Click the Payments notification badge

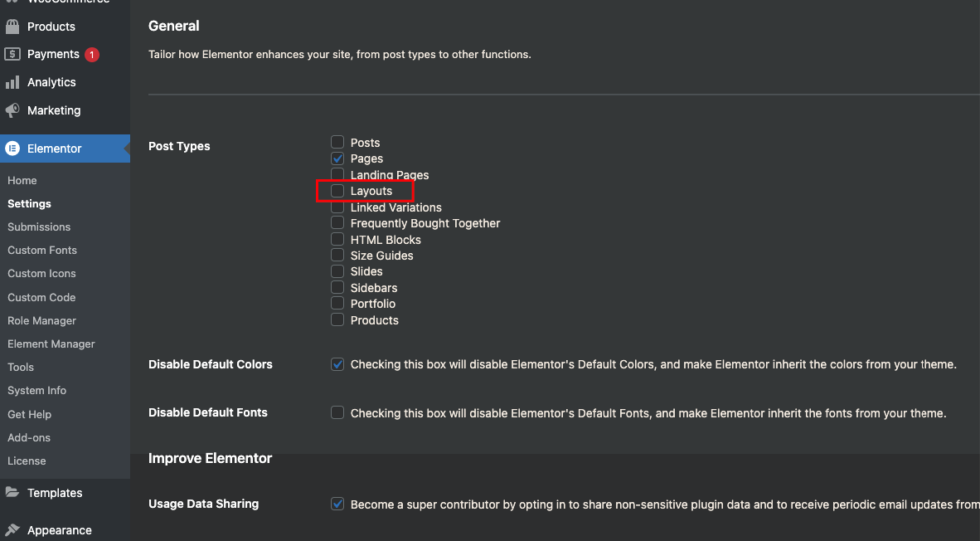[x=92, y=55]
